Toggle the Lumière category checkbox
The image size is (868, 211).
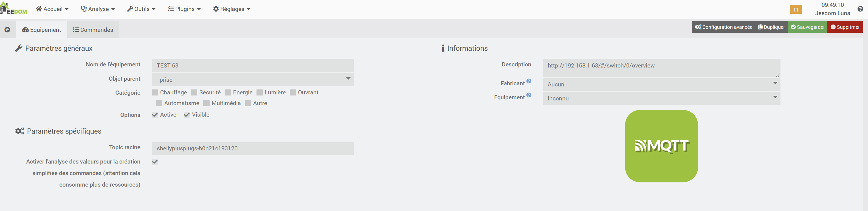pos(260,92)
